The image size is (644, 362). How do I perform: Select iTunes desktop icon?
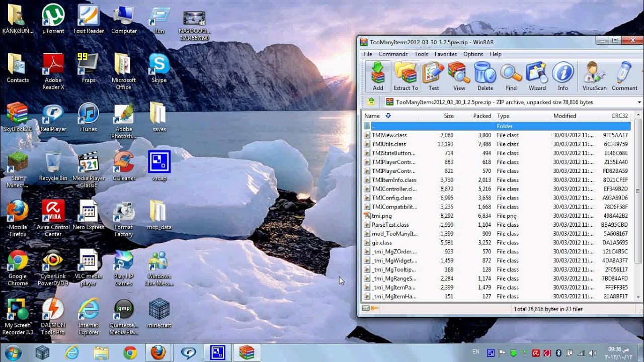click(89, 117)
